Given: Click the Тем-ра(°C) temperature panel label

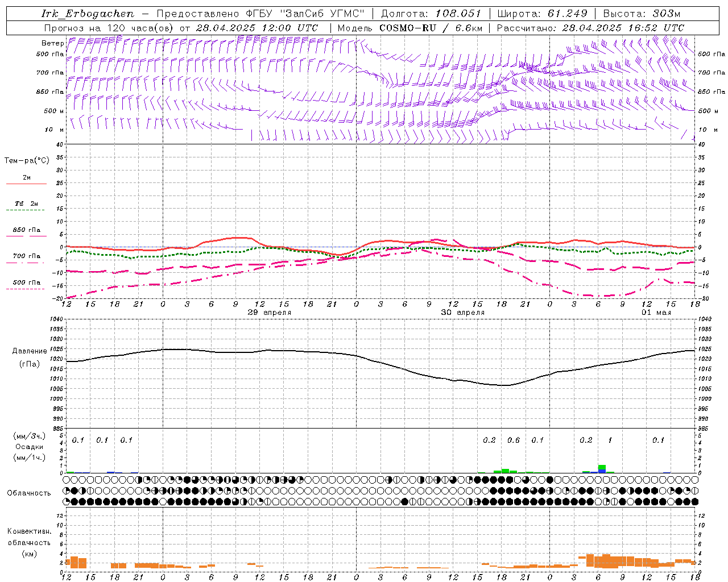Looking at the screenshot, I should [x=27, y=161].
